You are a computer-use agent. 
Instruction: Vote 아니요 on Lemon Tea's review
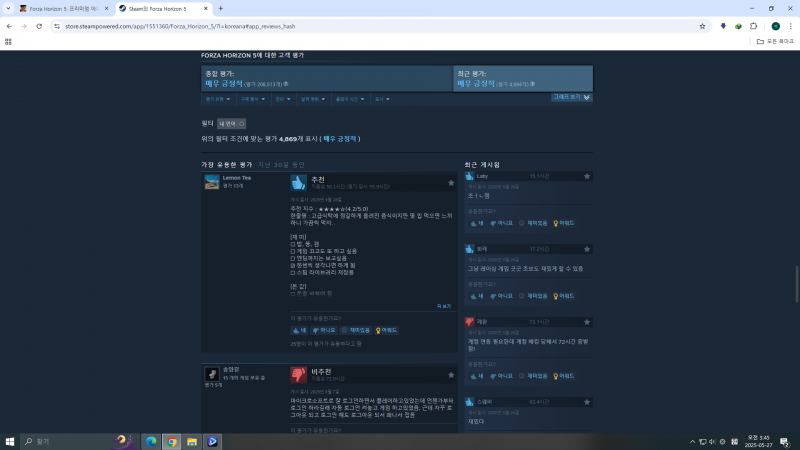coord(324,331)
